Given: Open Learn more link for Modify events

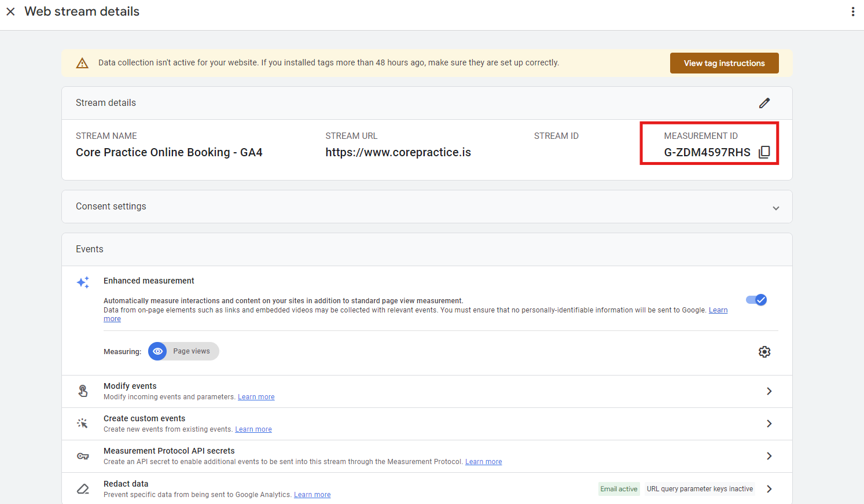Looking at the screenshot, I should tap(256, 397).
